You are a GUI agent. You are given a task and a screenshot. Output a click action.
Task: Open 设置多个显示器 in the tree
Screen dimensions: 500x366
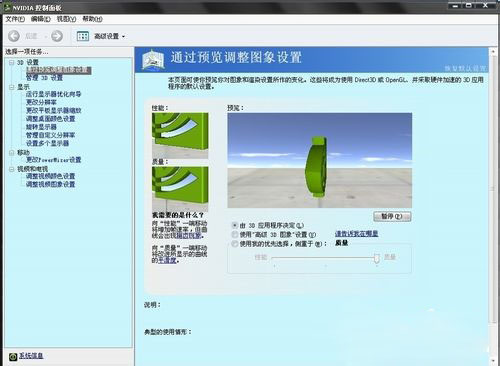click(47, 143)
